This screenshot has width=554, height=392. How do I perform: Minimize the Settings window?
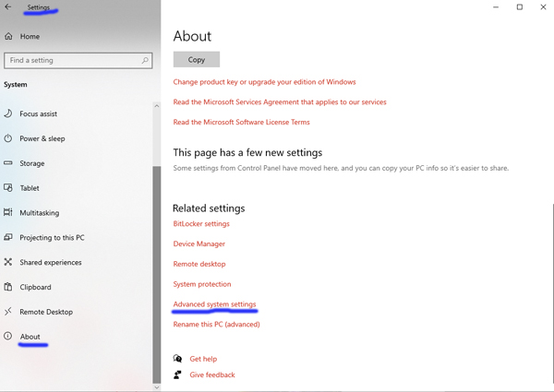(x=496, y=7)
